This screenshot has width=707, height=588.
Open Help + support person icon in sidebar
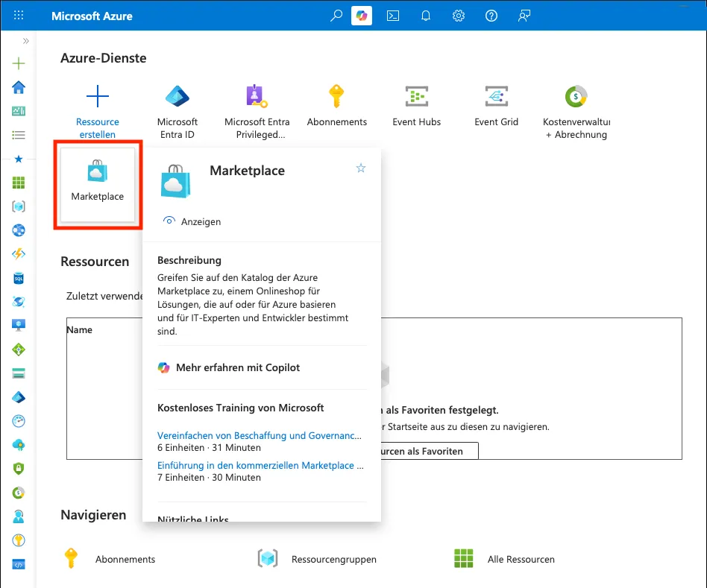[19, 516]
